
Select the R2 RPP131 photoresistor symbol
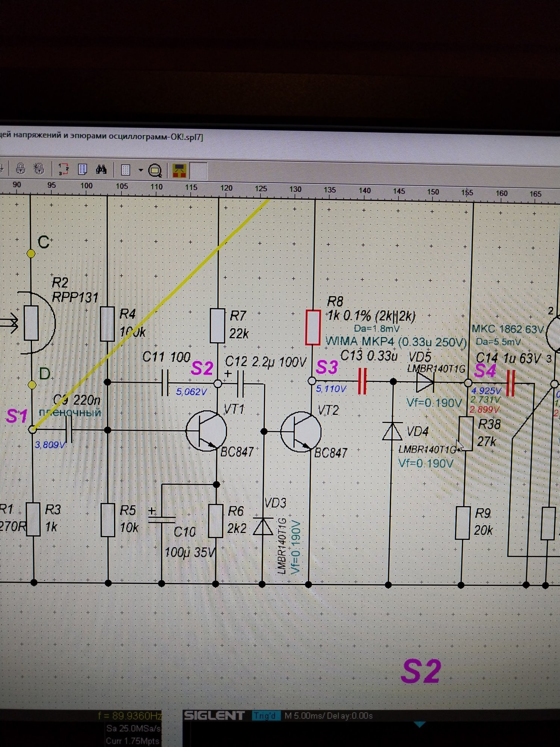tap(31, 323)
